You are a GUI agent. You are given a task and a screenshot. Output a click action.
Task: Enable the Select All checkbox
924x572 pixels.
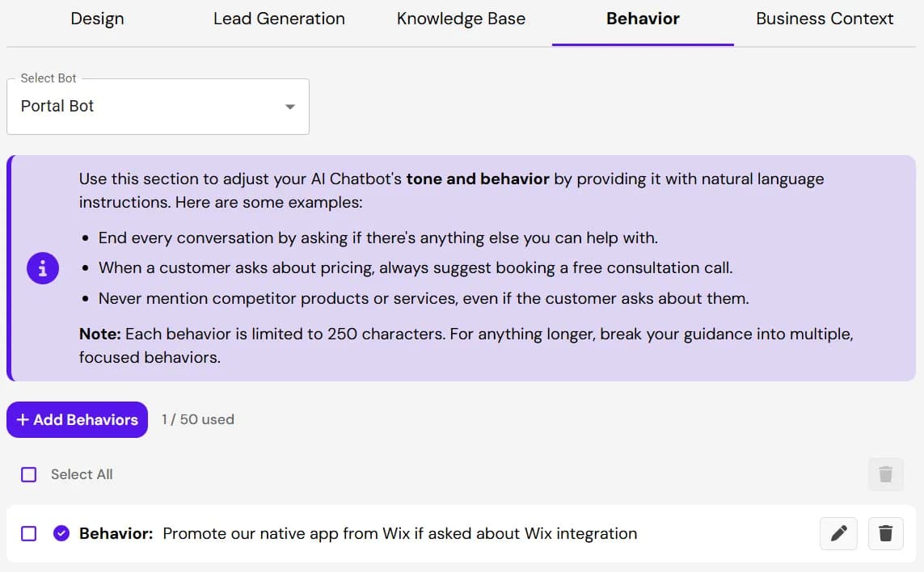pos(28,474)
